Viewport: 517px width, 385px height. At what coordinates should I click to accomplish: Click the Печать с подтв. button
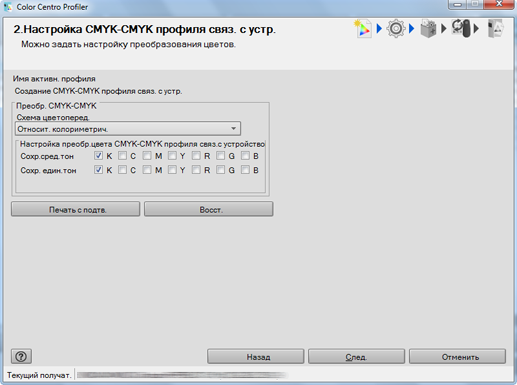point(76,209)
